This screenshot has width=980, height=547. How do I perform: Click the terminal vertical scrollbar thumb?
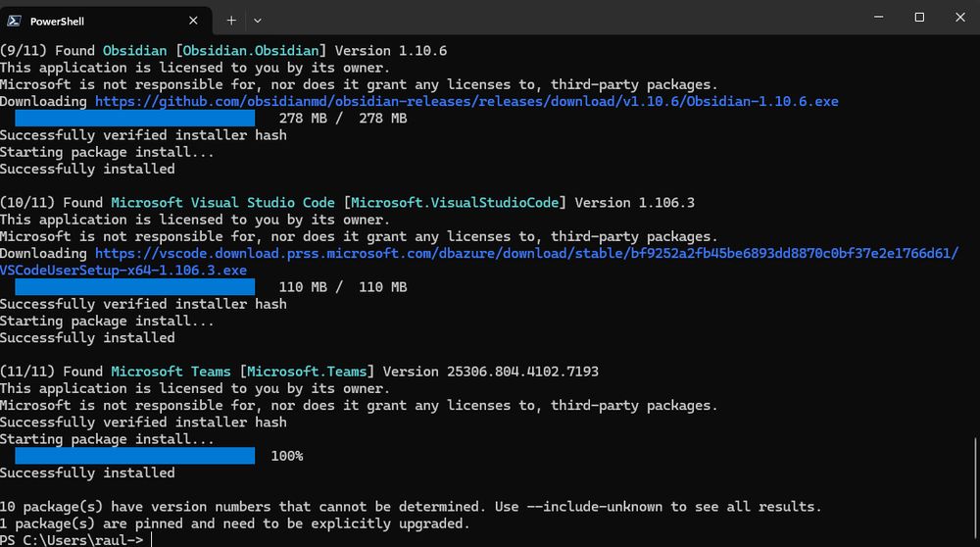coord(976,486)
